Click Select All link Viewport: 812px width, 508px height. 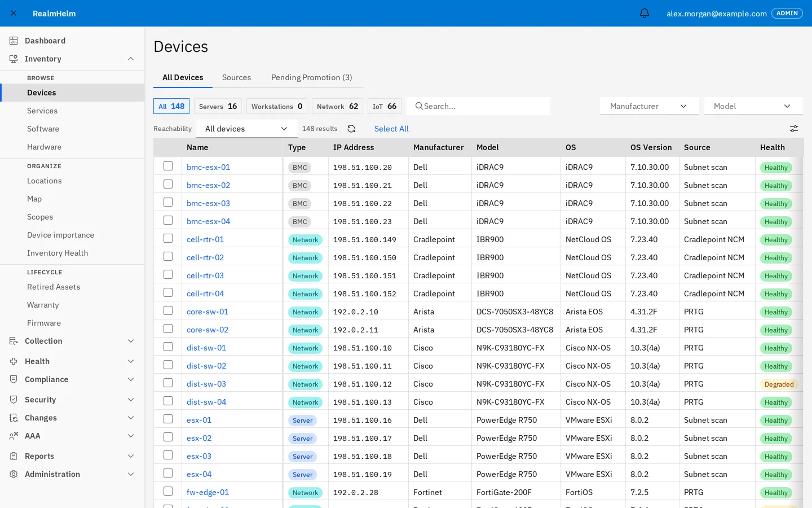tap(391, 129)
